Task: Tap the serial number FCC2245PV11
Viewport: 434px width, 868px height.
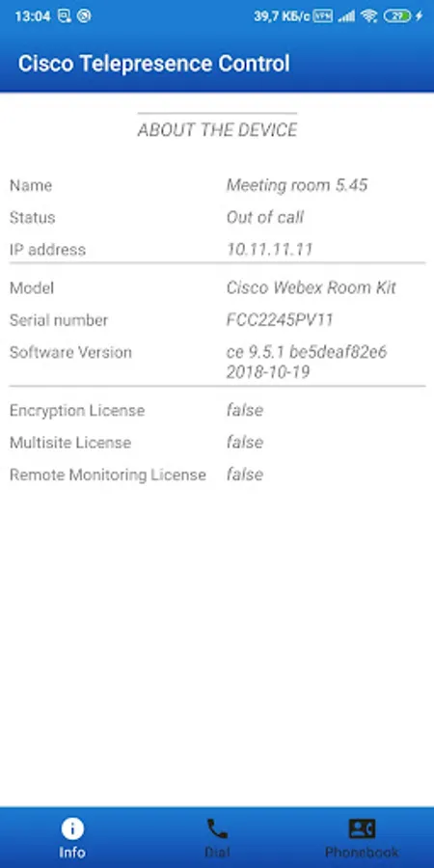Action: click(x=280, y=320)
